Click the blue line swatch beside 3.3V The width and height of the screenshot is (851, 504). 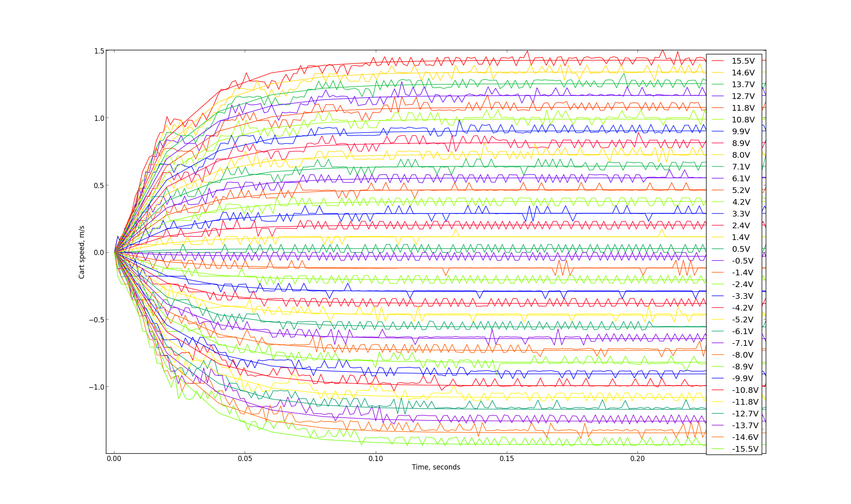(x=717, y=214)
